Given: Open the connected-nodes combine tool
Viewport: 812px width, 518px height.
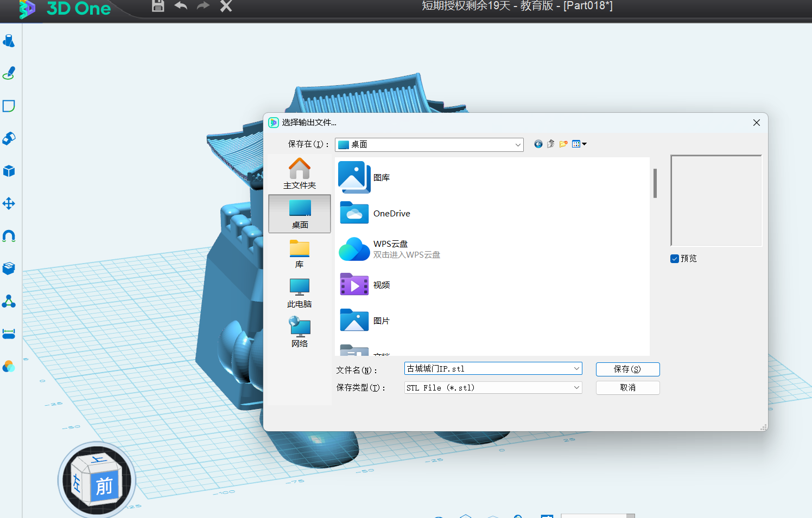Looking at the screenshot, I should point(9,301).
